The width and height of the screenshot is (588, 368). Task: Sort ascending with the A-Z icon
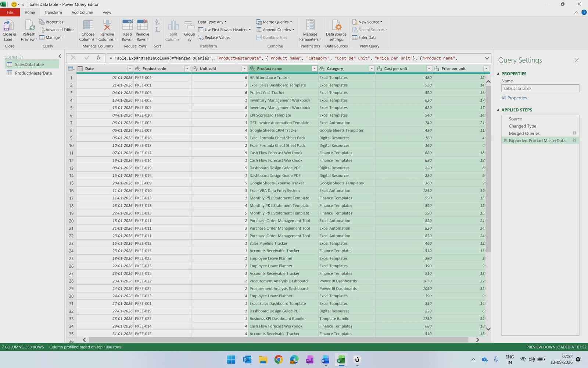pos(158,22)
